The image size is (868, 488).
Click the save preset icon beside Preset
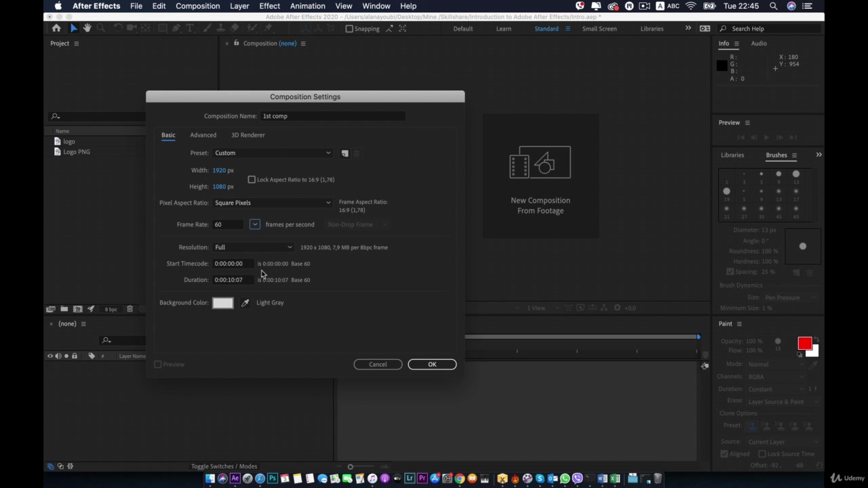[344, 153]
